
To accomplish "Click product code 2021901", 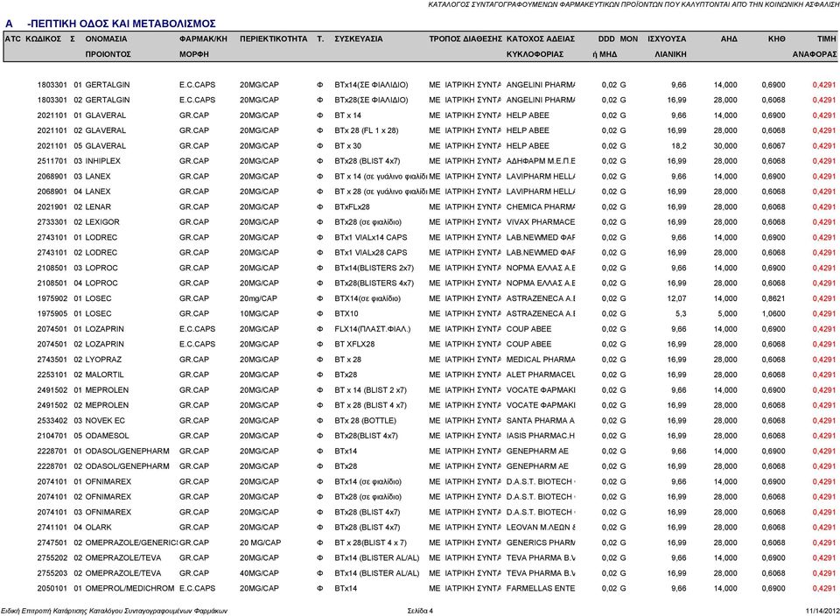I will click(52, 206).
